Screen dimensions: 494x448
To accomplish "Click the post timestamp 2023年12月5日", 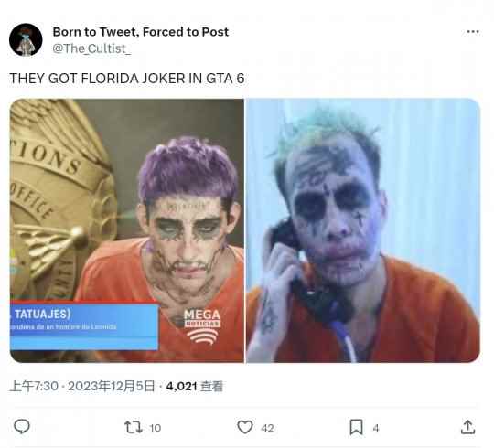I will pyautogui.click(x=112, y=386).
